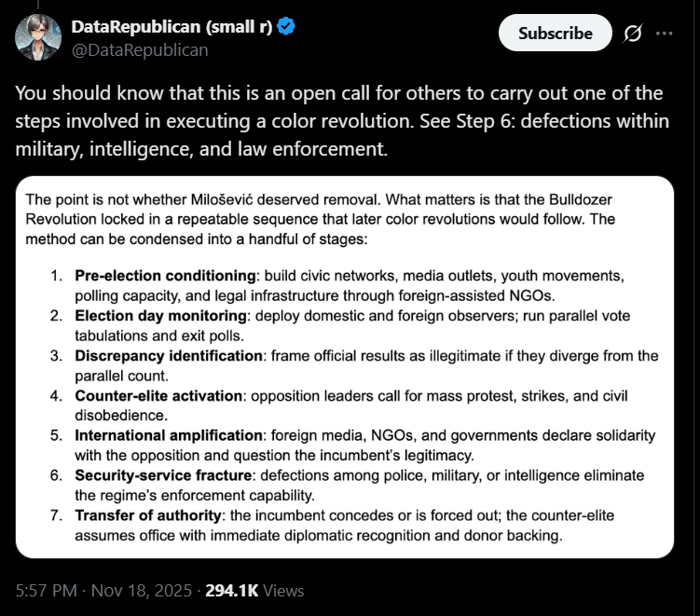Viewport: 700px width, 616px height.
Task: Click the Subscribe button
Action: (555, 34)
